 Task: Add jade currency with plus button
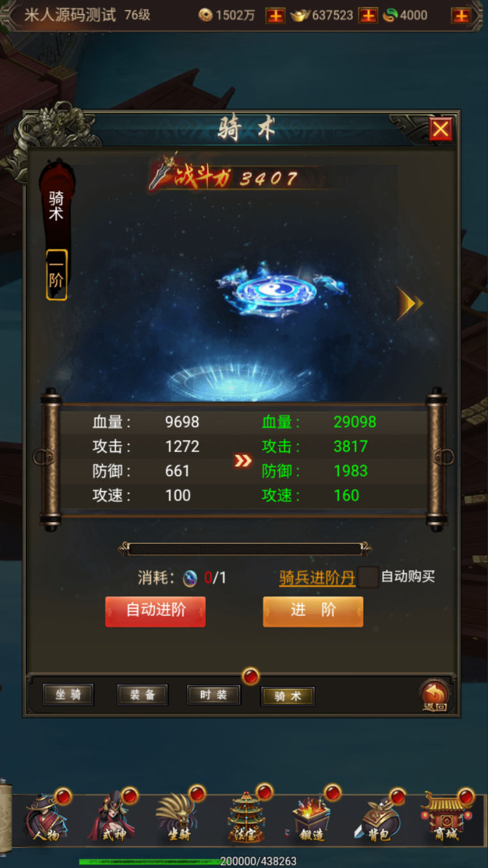click(x=461, y=15)
